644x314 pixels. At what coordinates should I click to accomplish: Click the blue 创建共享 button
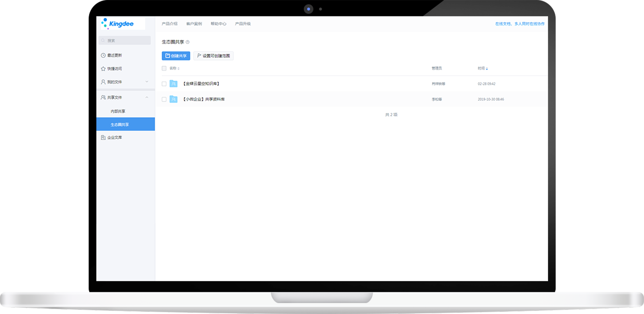click(x=176, y=56)
